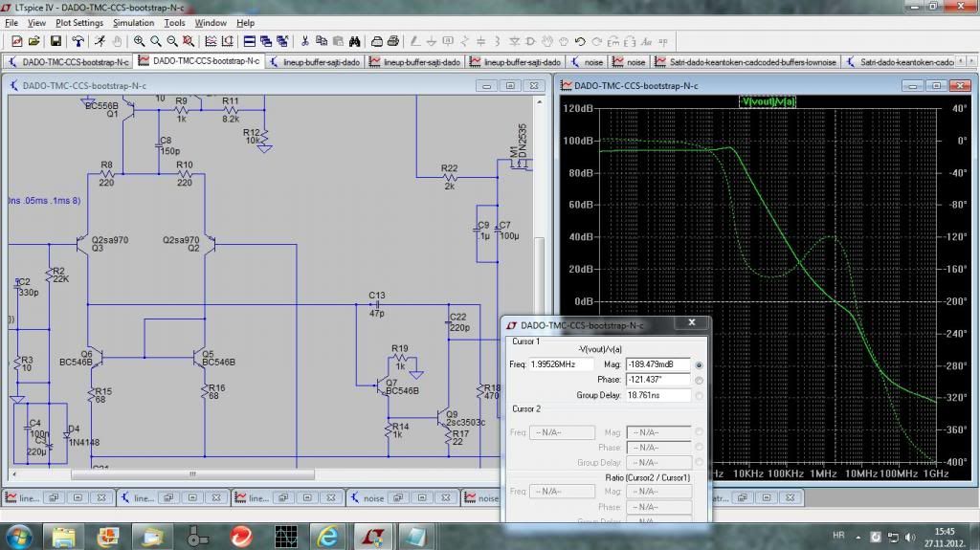The image size is (980, 550).
Task: Click the Cursor 1 Phase value field
Action: 658,380
